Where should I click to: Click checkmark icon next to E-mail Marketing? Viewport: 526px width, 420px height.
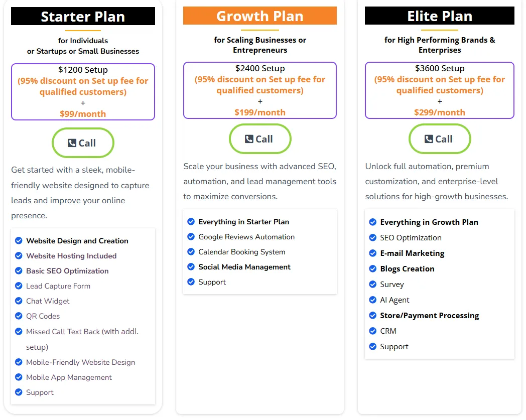372,253
